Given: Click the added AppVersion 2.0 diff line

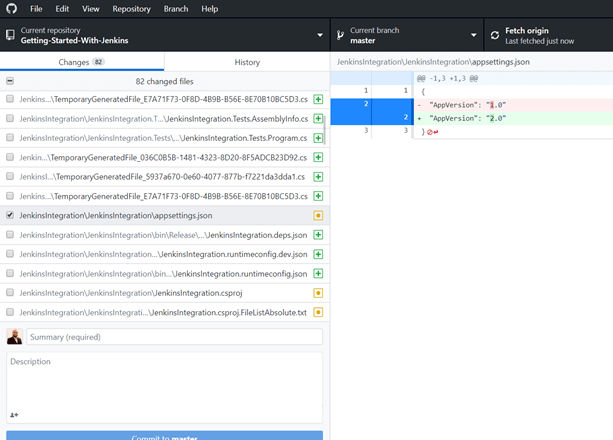Looking at the screenshot, I should click(513, 118).
